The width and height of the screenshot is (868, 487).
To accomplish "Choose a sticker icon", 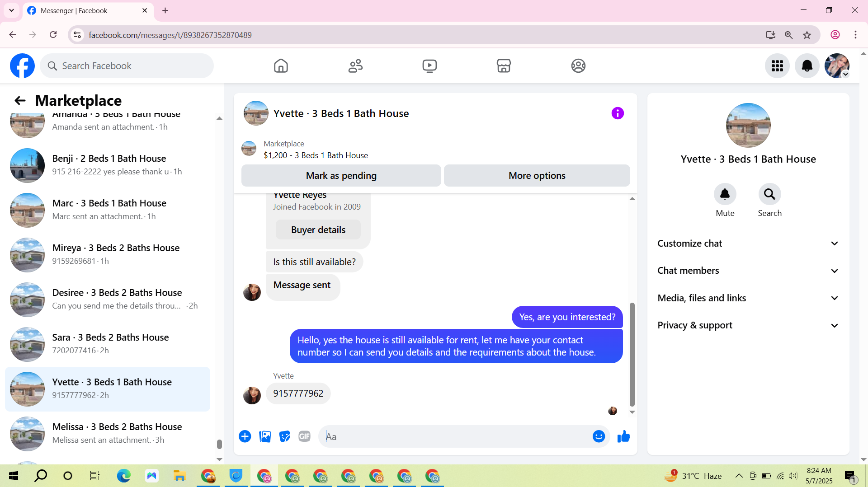I will pyautogui.click(x=285, y=436).
